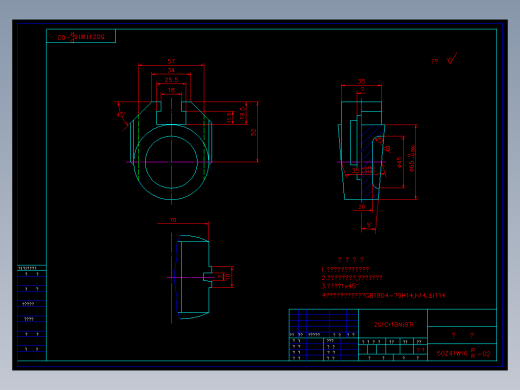
Task: Select the 20 dimension below the section view
Action: point(362,207)
